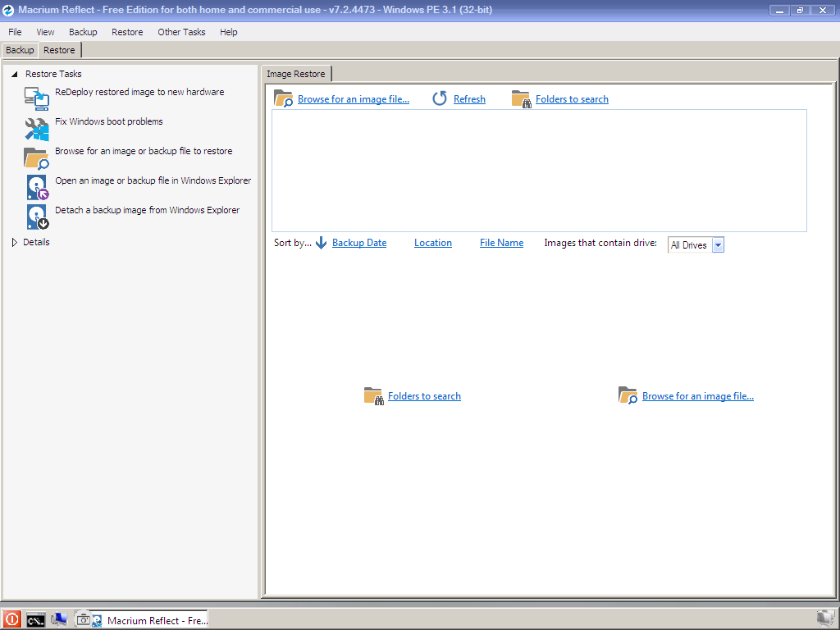This screenshot has width=840, height=630.
Task: Open the Backup menu
Action: pyautogui.click(x=83, y=32)
